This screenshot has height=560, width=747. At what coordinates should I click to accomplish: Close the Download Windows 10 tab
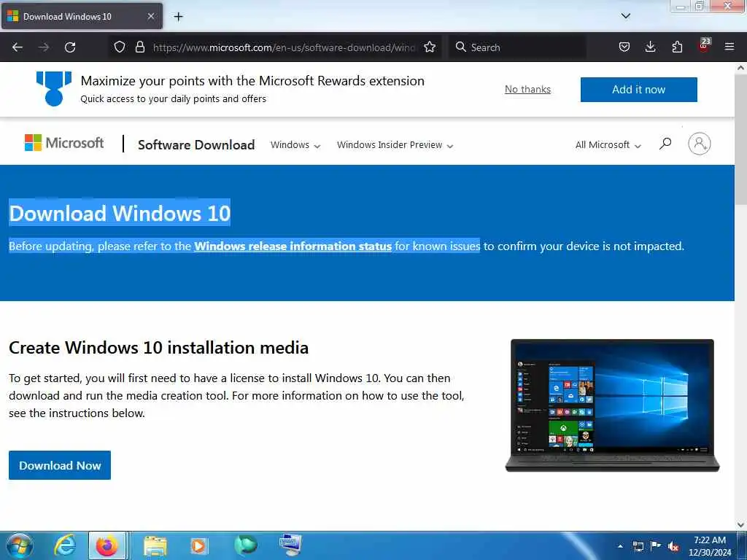151,16
